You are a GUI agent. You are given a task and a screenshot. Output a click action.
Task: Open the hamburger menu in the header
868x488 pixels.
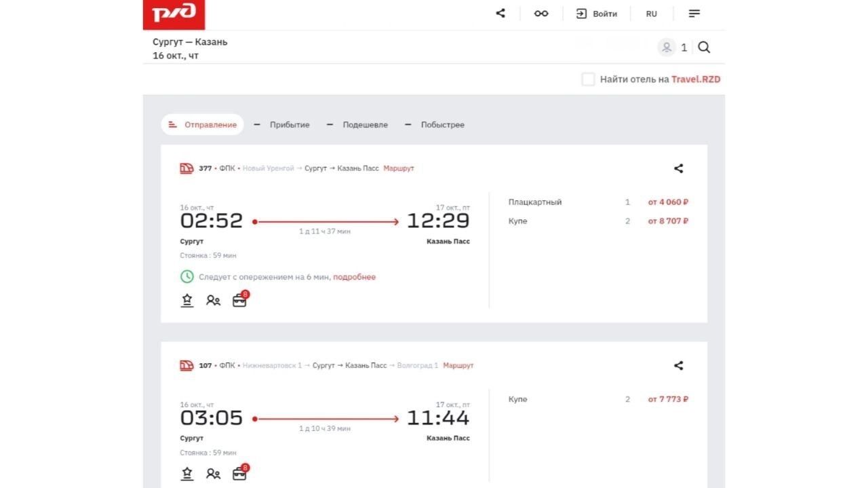pyautogui.click(x=694, y=14)
